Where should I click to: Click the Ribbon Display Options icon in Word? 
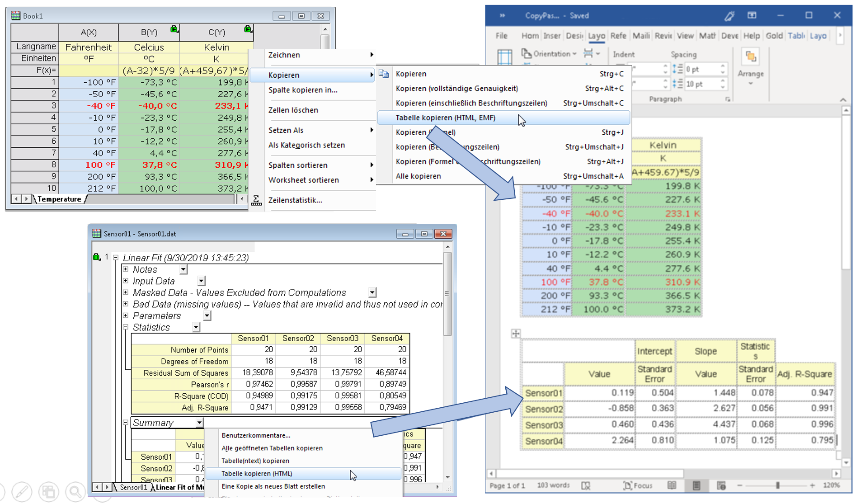(752, 15)
